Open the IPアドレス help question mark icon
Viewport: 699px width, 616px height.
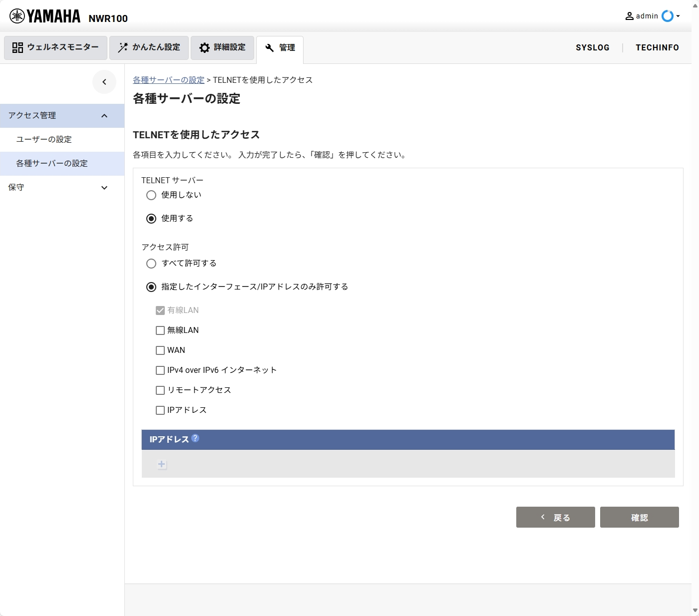pos(196,439)
